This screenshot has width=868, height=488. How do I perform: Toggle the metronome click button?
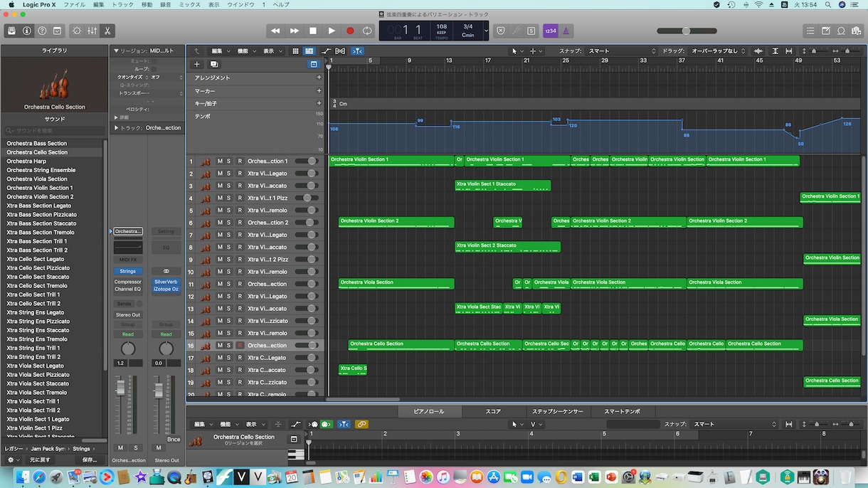click(x=566, y=31)
